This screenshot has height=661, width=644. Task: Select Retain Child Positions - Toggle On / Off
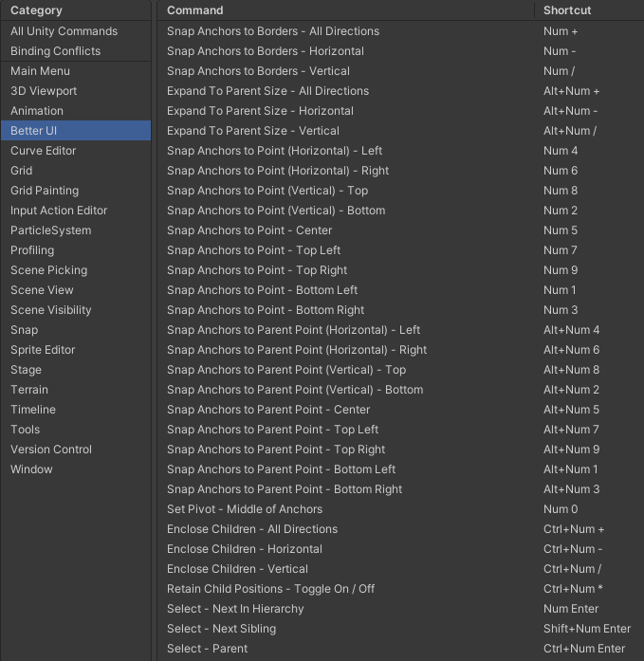click(270, 589)
